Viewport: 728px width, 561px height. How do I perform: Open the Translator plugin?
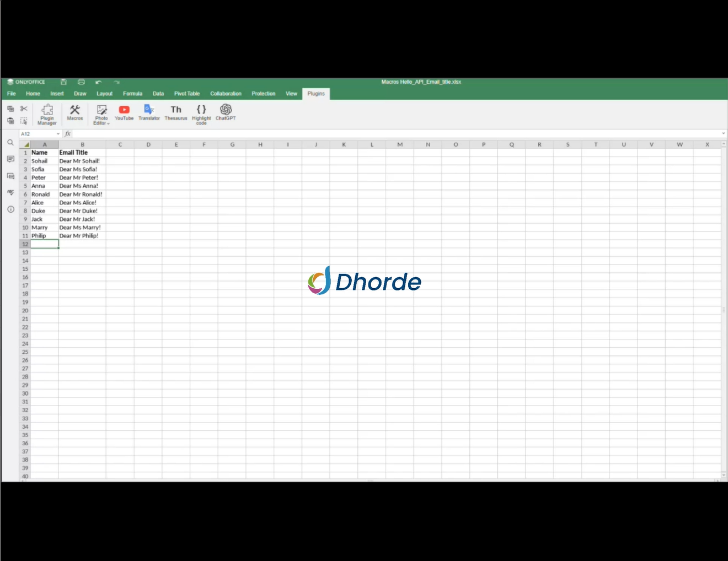pyautogui.click(x=149, y=112)
